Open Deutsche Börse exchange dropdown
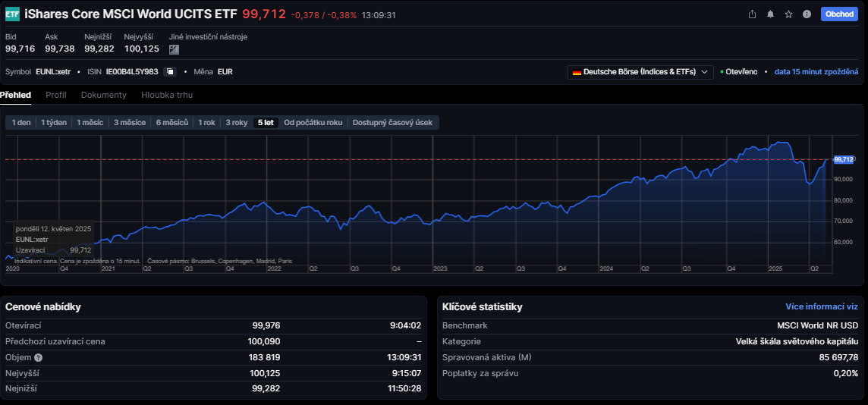868x405 pixels. point(640,72)
